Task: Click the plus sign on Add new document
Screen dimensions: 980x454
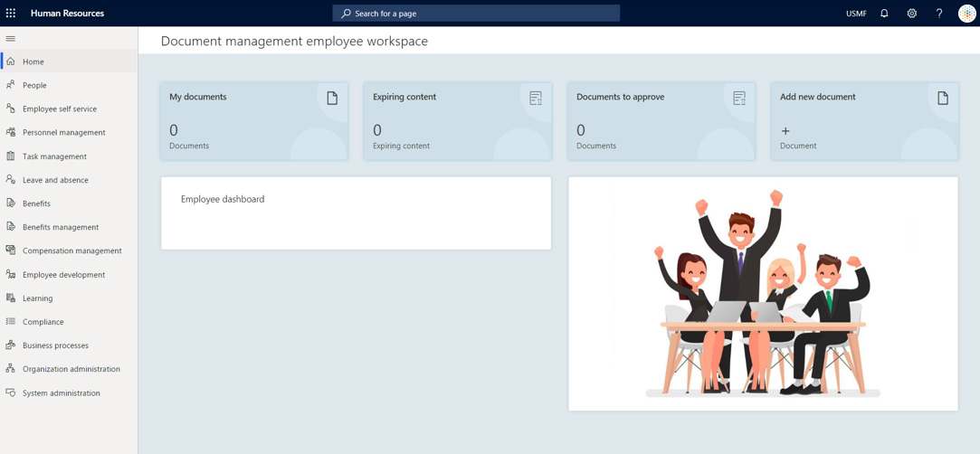Action: point(785,130)
